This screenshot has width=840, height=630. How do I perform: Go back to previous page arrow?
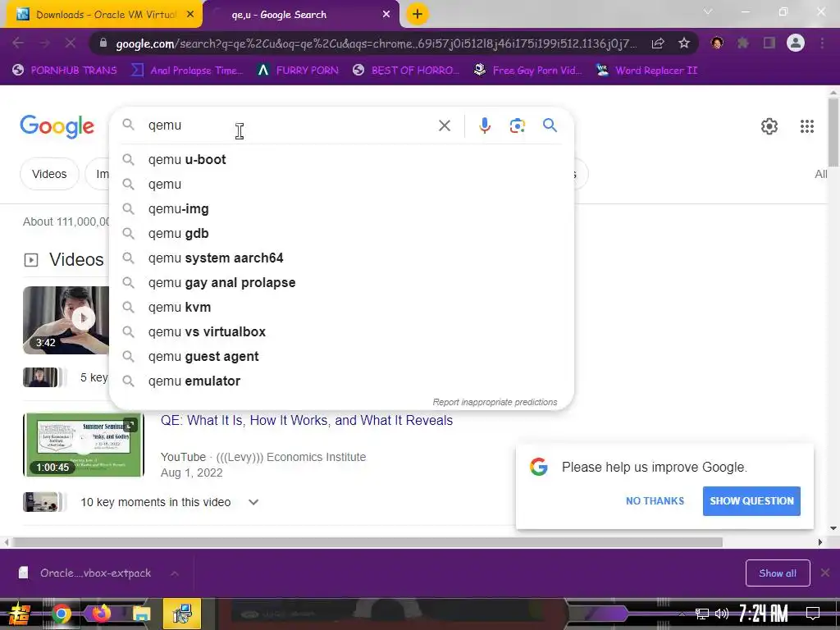(18, 43)
